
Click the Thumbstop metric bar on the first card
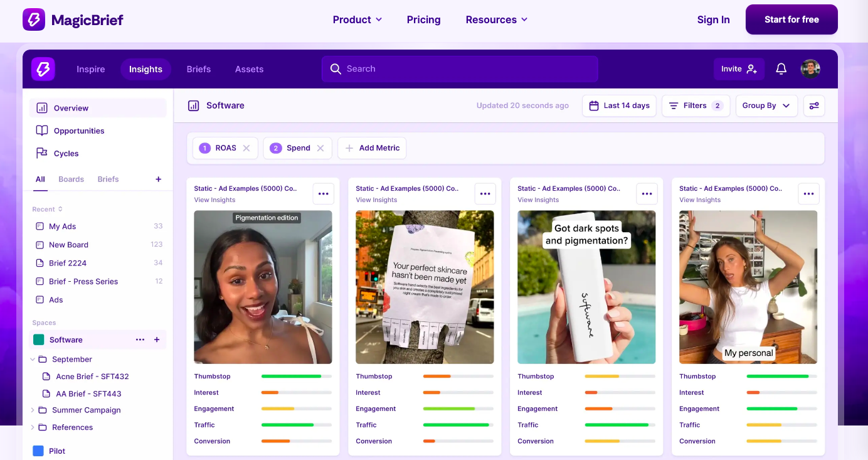[x=296, y=376]
